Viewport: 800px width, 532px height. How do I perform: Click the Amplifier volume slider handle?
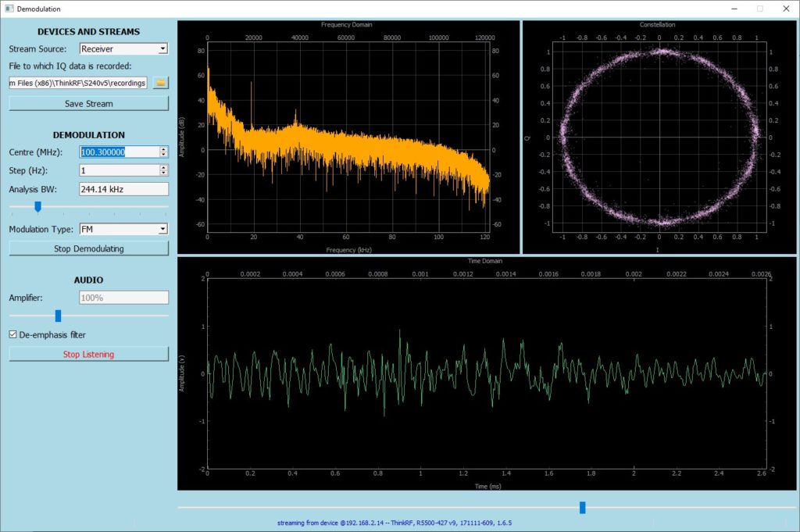coord(58,316)
